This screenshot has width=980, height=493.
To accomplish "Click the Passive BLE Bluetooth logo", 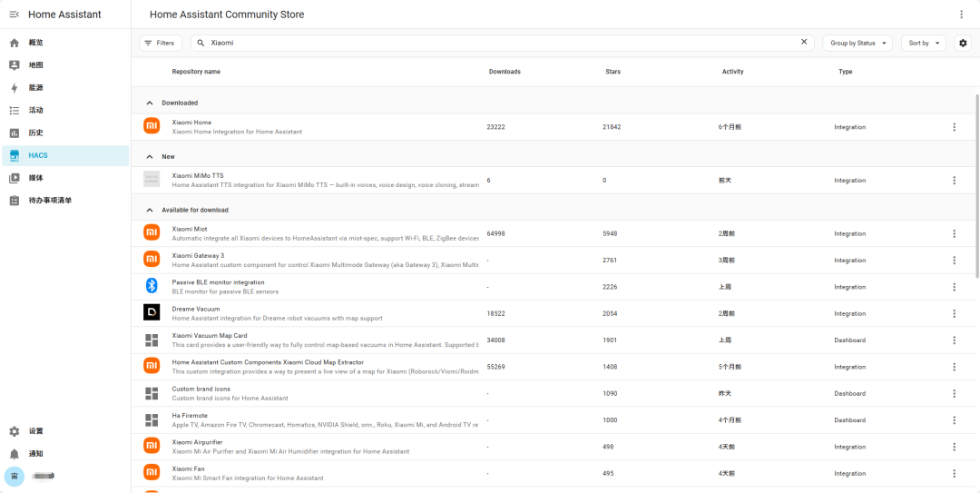I will tap(152, 287).
